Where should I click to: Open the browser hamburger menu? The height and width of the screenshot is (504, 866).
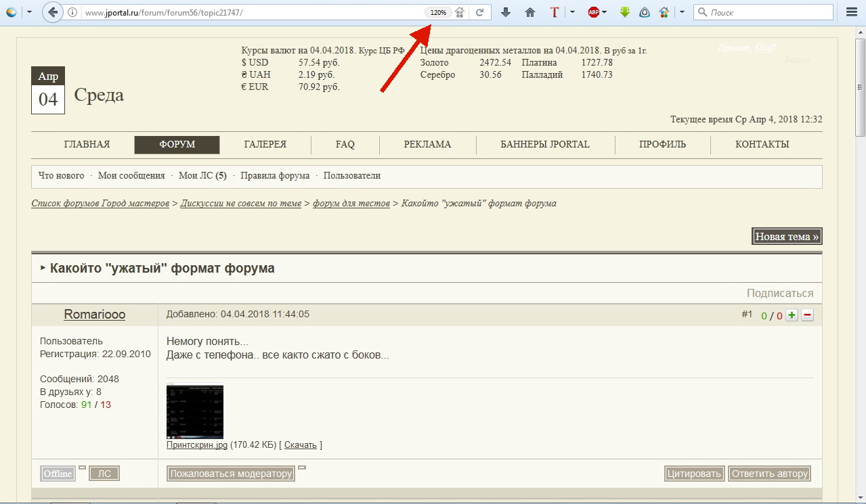852,12
